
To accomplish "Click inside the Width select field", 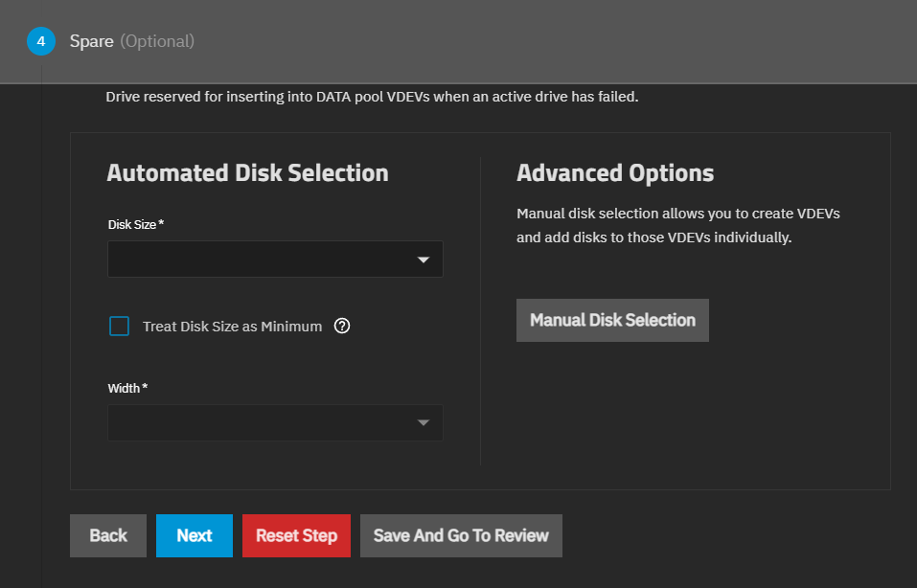I will click(259, 423).
